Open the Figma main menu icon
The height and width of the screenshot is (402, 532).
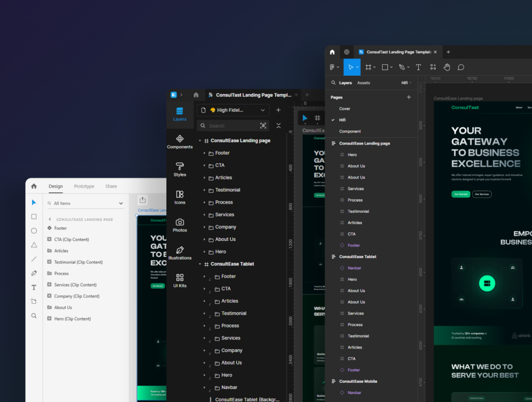coord(332,67)
